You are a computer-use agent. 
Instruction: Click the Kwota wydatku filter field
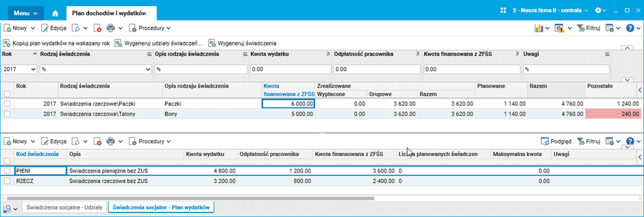[291, 69]
